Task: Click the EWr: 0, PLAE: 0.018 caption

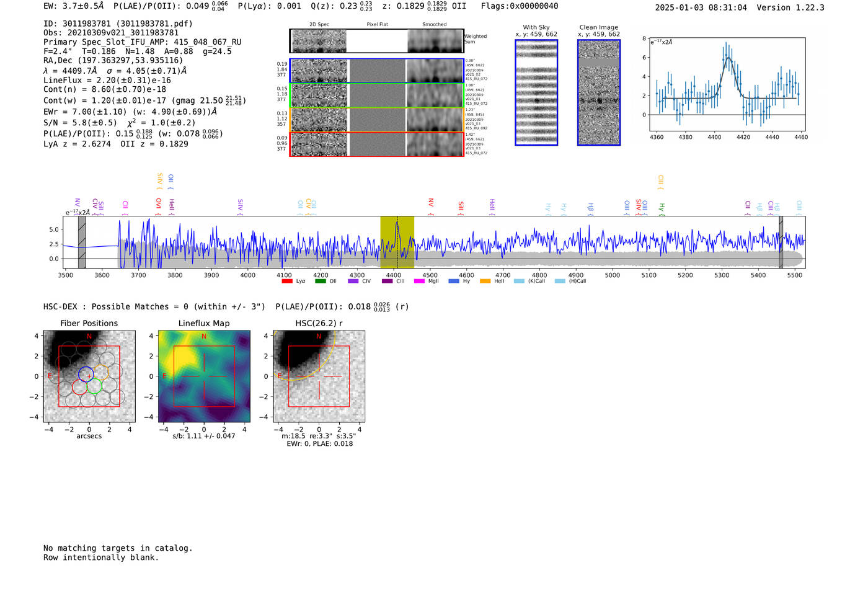Action: (319, 443)
